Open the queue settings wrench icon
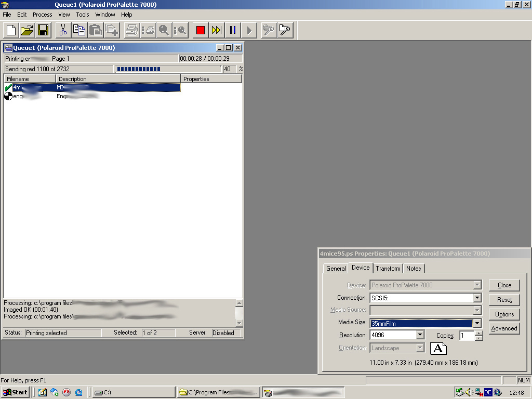 pyautogui.click(x=269, y=30)
